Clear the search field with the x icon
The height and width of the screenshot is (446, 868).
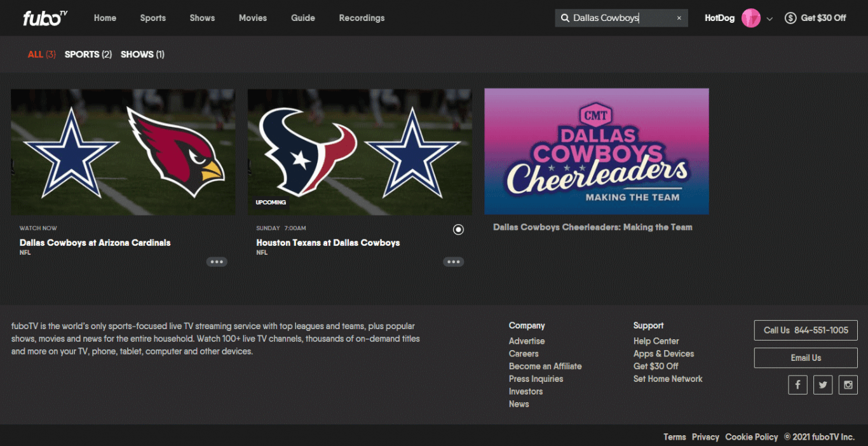(679, 18)
